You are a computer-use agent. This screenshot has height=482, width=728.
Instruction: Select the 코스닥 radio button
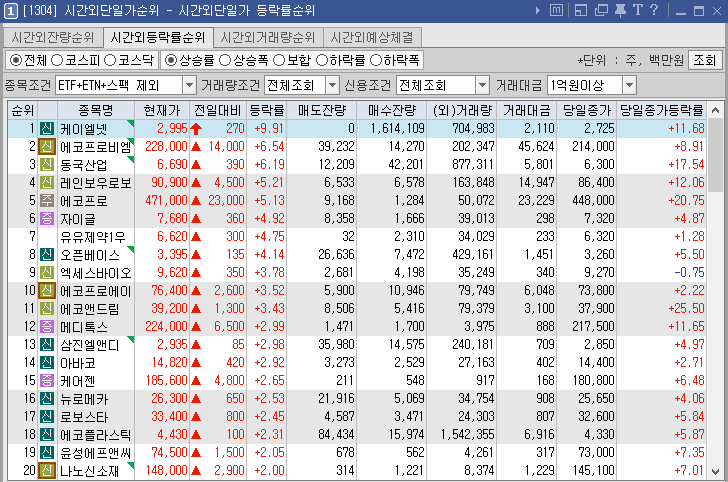110,60
